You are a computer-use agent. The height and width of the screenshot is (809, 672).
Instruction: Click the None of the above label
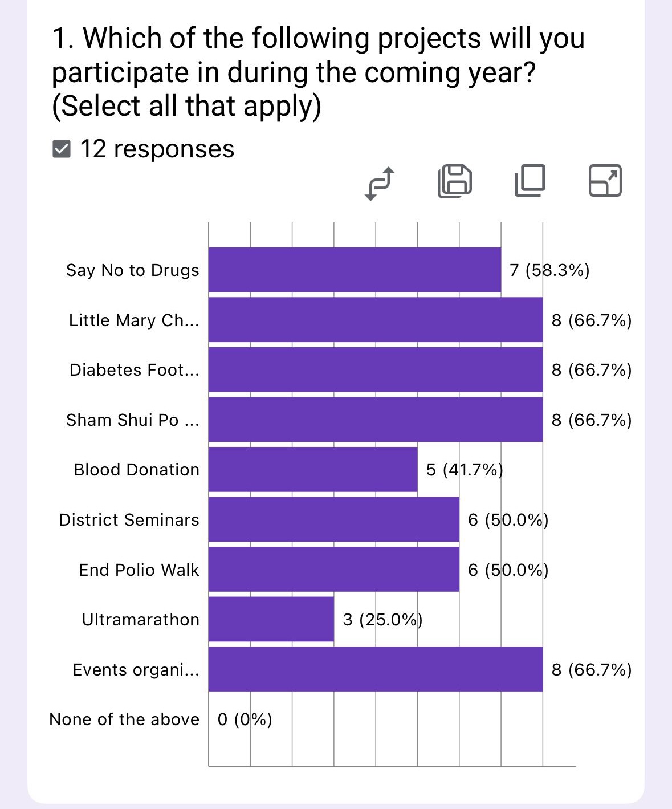coord(124,719)
